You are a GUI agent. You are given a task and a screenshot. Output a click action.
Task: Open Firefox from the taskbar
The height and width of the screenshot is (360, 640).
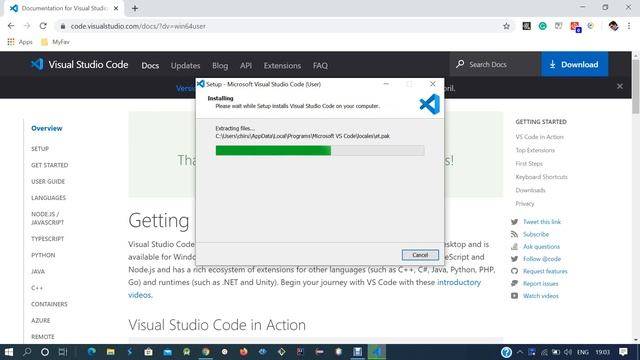click(x=244, y=352)
